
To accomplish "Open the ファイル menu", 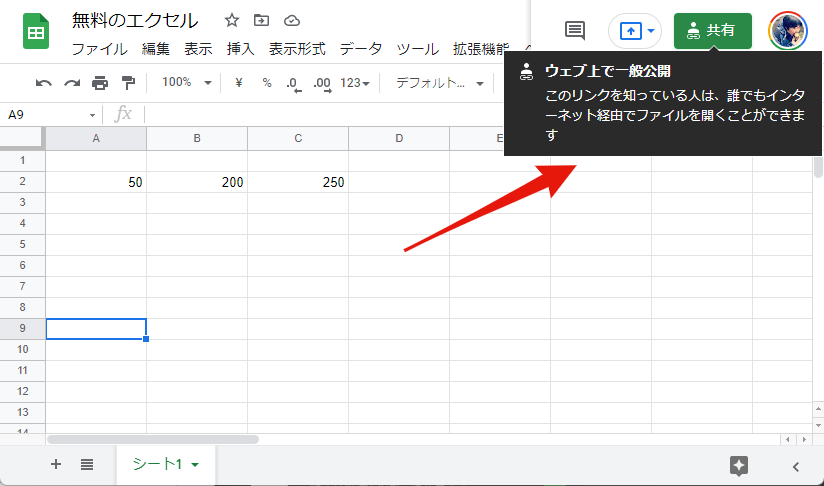I will 99,48.
